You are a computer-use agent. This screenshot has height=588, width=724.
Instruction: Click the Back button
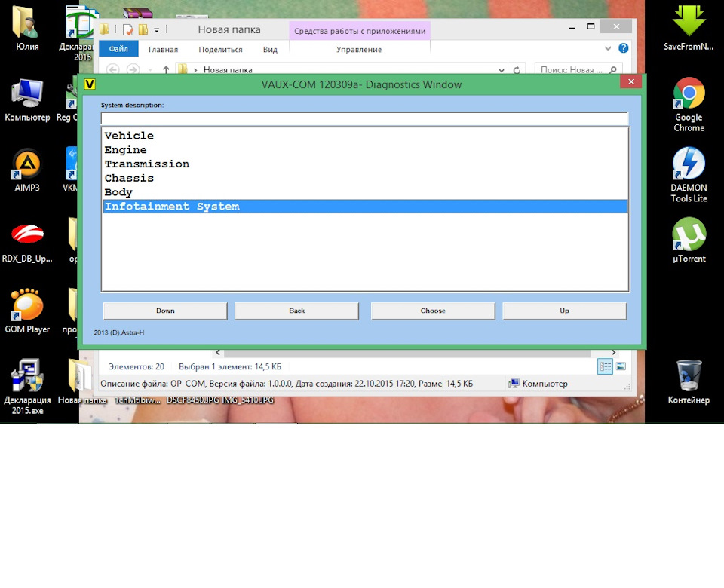(x=296, y=311)
